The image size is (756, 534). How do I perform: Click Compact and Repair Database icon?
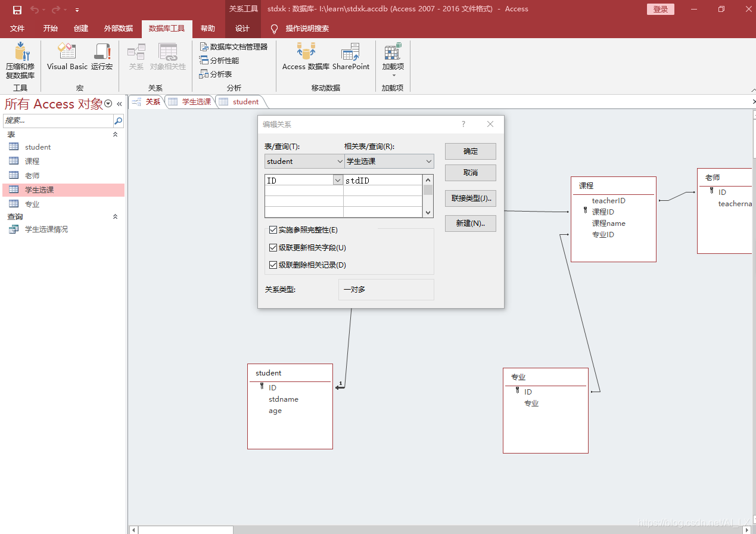click(20, 52)
